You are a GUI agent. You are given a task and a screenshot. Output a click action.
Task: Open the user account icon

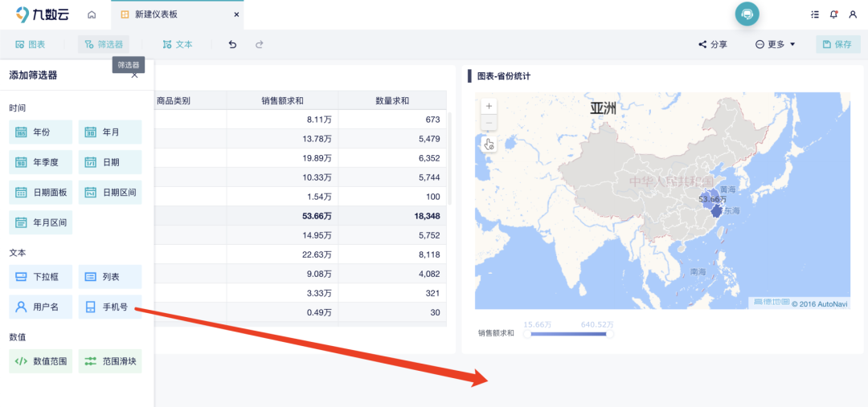[853, 14]
